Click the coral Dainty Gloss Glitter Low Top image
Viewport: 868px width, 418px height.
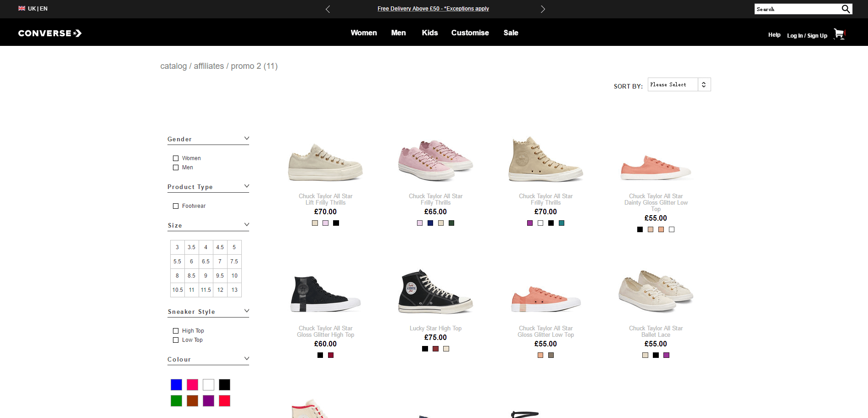click(656, 168)
